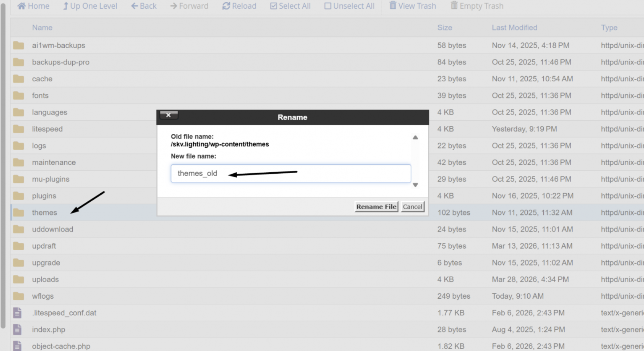Click Up One Level toolbar button
The width and height of the screenshot is (644, 351).
click(90, 6)
